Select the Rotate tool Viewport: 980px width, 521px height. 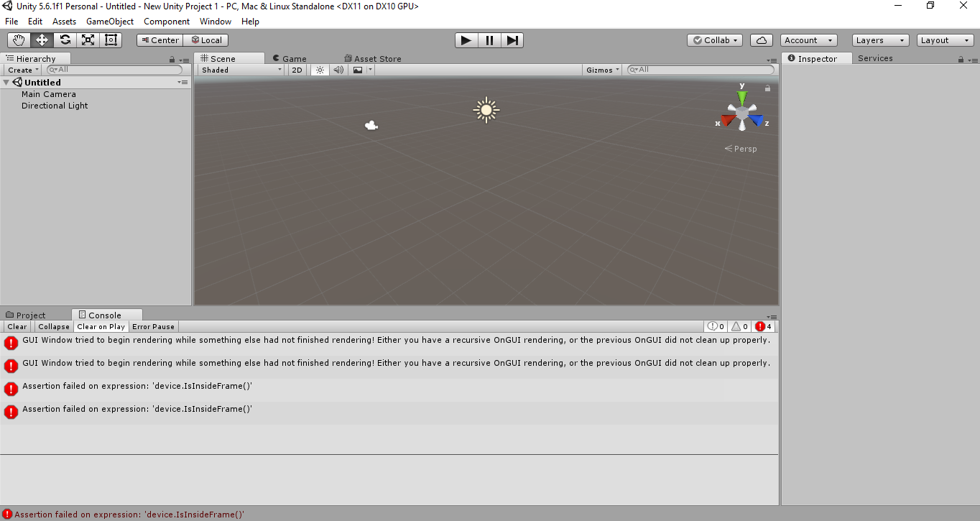(x=65, y=40)
